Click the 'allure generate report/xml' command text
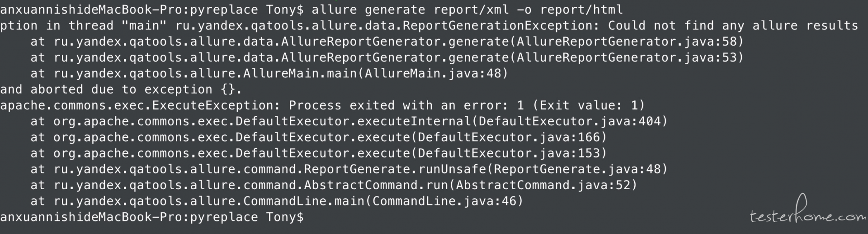 (x=410, y=10)
